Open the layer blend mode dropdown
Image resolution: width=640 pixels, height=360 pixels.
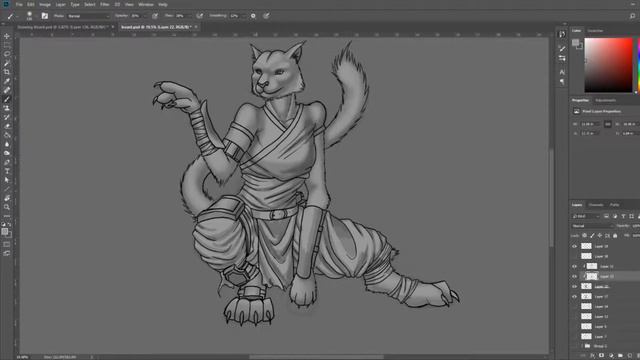(593, 226)
